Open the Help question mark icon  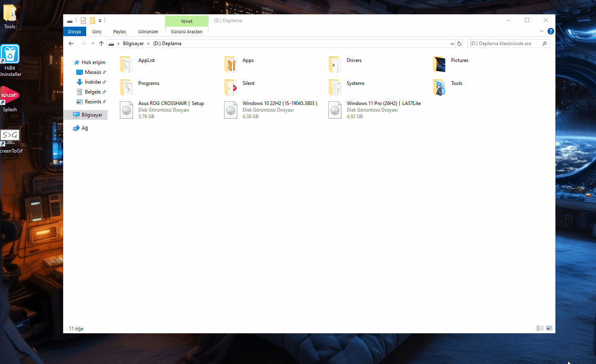[x=551, y=31]
